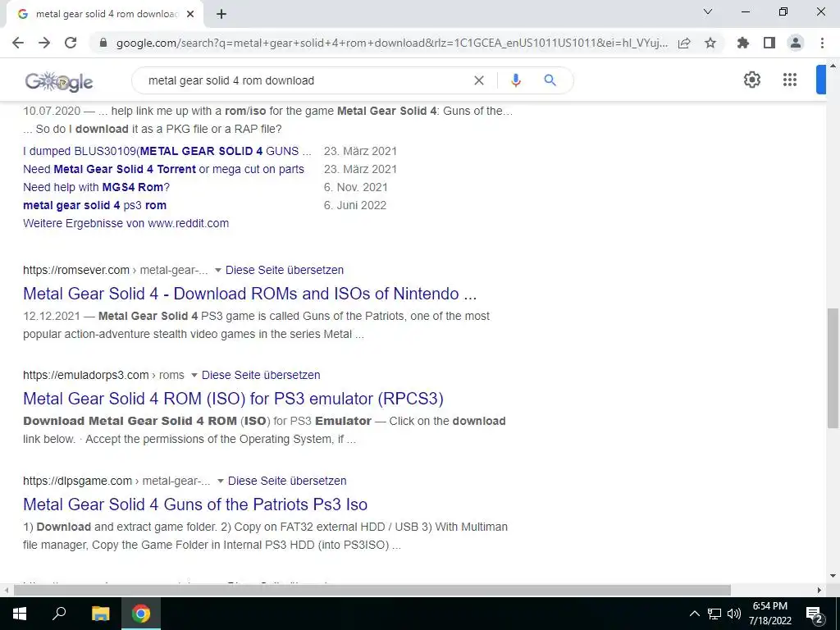This screenshot has height=630, width=840.
Task: Share this page icon in the address bar
Action: click(684, 43)
